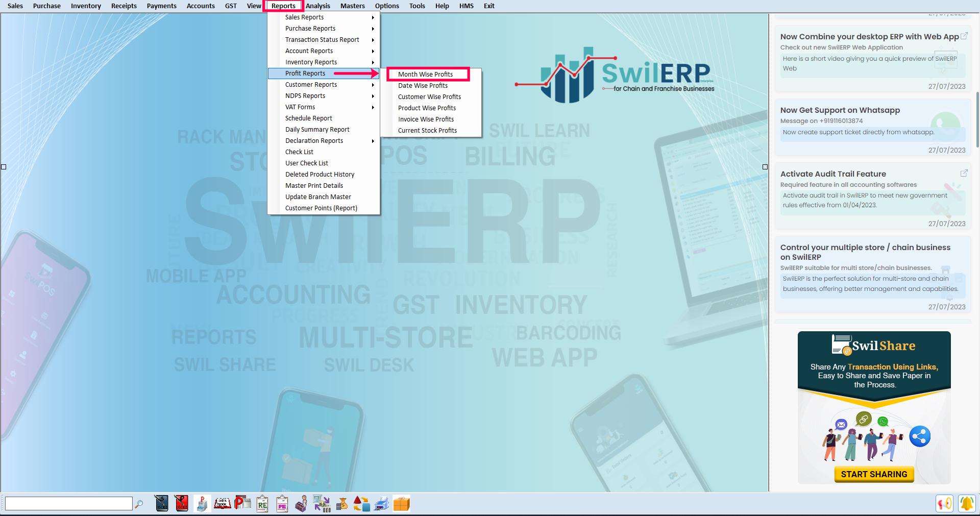This screenshot has height=516, width=980.
Task: Click the bank transfer arrows icon
Action: (322, 503)
